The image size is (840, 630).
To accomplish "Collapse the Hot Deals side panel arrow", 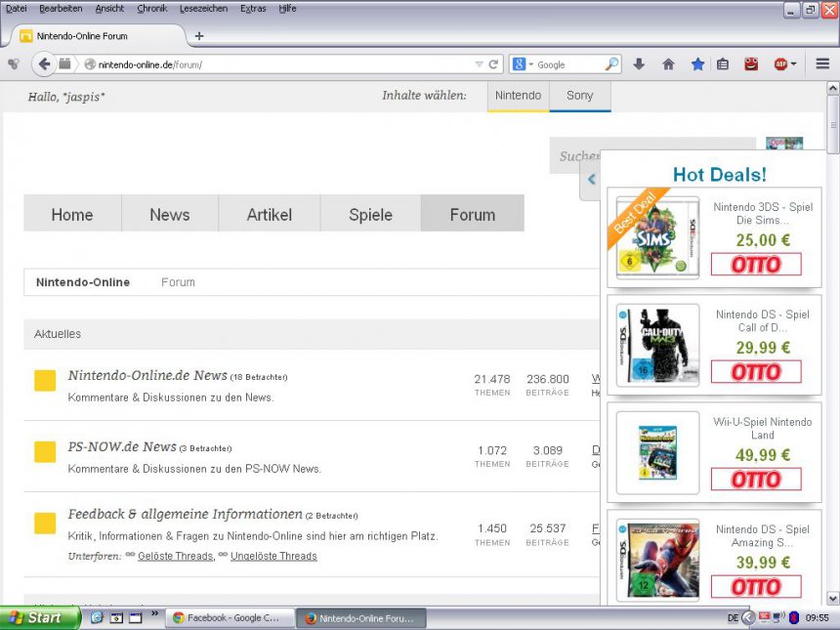I will [x=591, y=180].
